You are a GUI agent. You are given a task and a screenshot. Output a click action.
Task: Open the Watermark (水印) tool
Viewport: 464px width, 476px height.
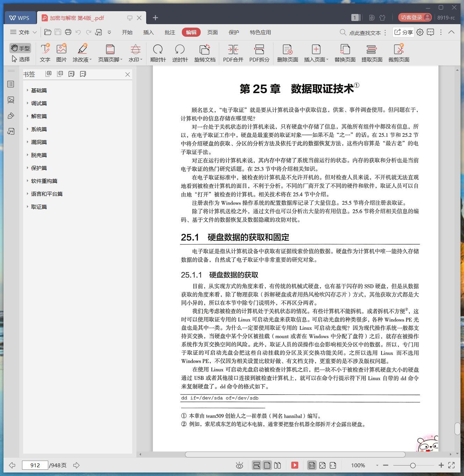click(x=135, y=53)
